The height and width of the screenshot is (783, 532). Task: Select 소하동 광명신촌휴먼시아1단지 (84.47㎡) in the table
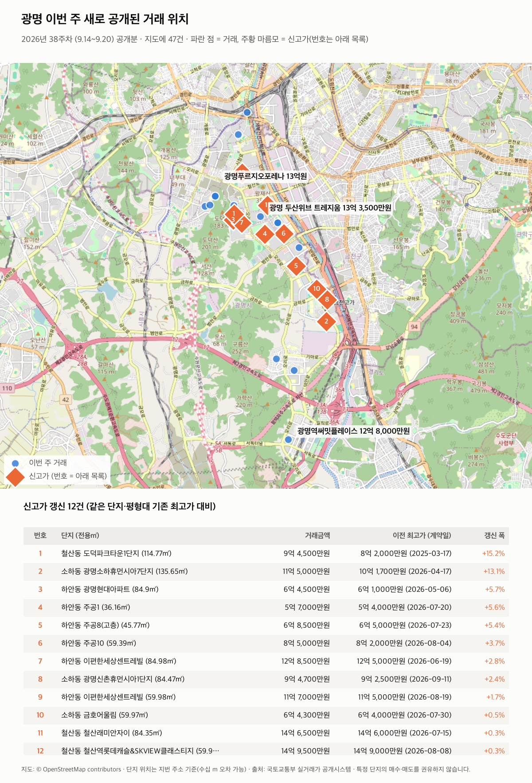coord(123,679)
